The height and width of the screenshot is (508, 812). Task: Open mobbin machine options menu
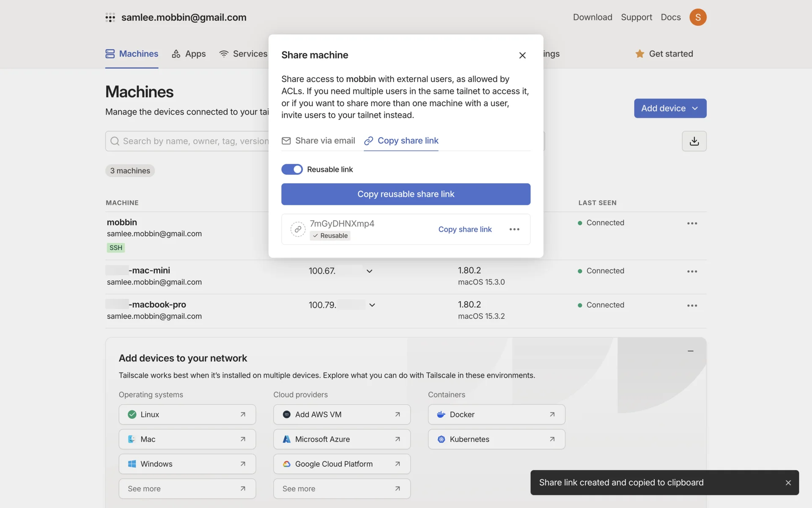[x=692, y=223]
